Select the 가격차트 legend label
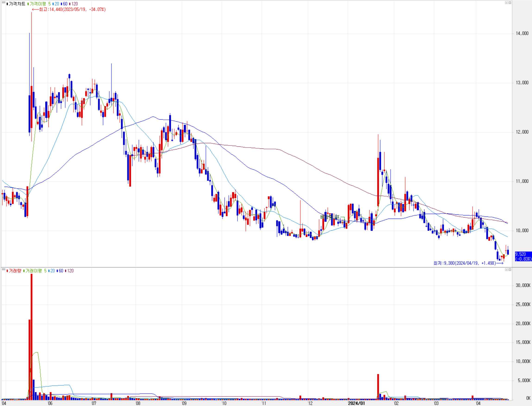This screenshot has height=406, width=532. coord(17,4)
